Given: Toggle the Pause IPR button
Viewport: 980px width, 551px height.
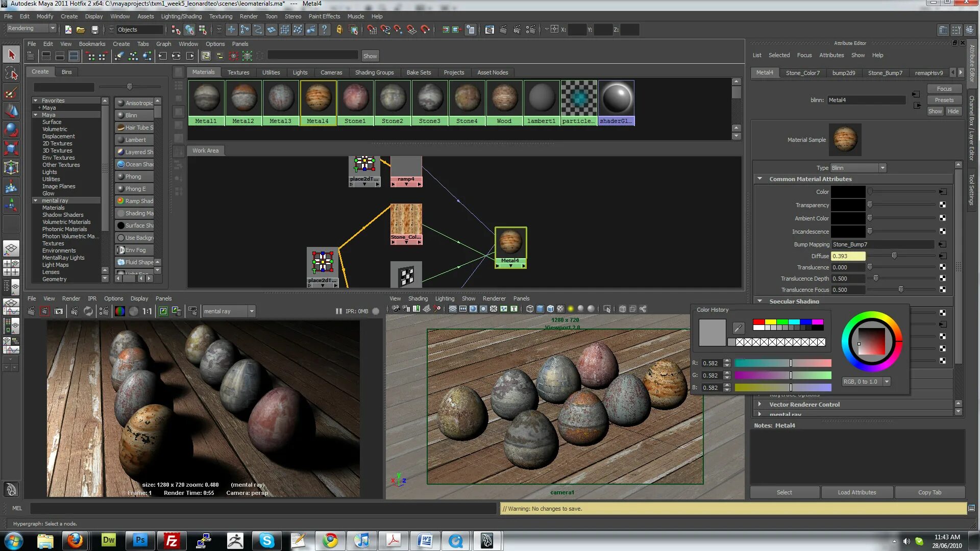Looking at the screenshot, I should pyautogui.click(x=338, y=311).
